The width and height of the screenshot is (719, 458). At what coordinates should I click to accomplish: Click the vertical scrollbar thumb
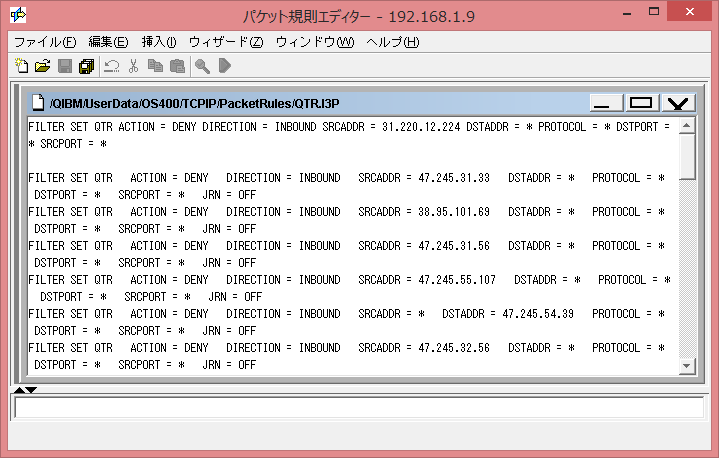tap(687, 157)
